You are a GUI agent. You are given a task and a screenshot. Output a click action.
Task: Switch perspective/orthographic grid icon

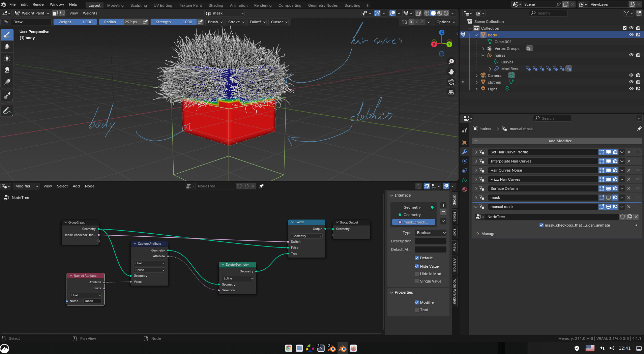(451, 92)
